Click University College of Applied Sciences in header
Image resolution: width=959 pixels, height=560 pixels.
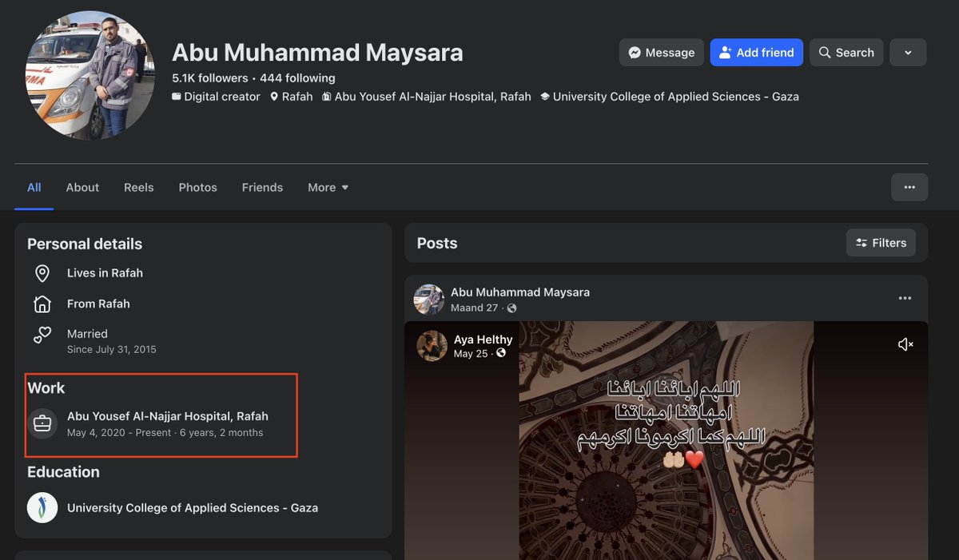click(x=676, y=97)
